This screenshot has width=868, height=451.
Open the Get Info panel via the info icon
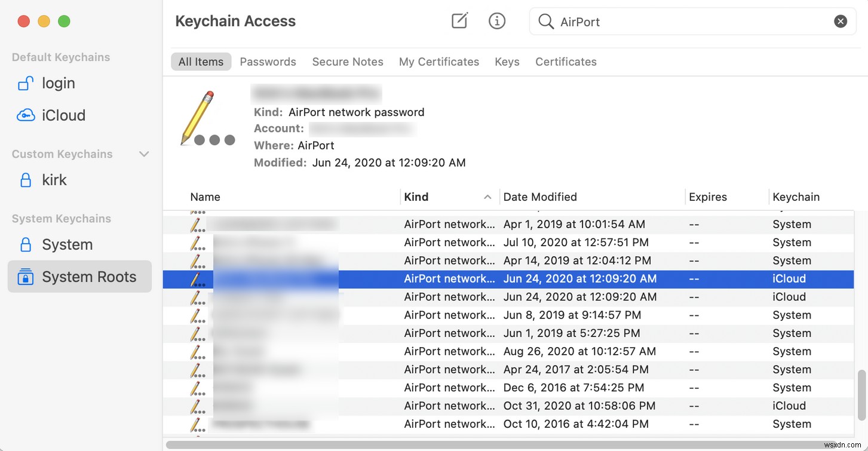point(496,20)
